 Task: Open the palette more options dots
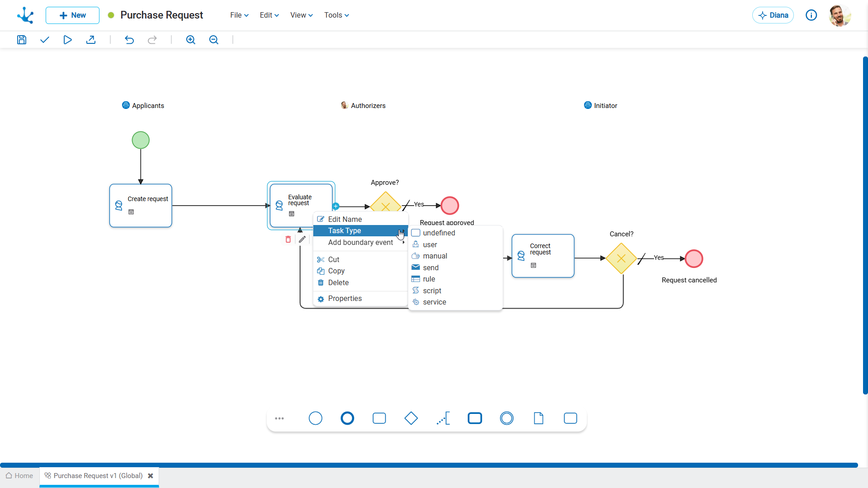(x=279, y=418)
